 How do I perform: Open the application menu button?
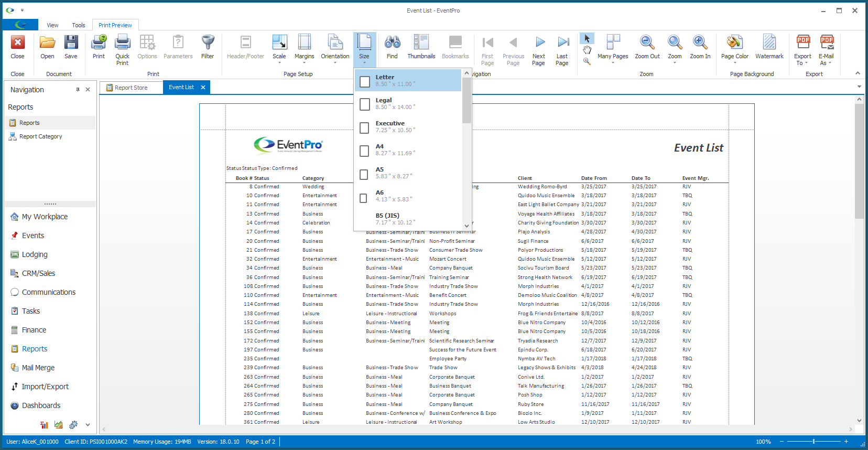(20, 25)
